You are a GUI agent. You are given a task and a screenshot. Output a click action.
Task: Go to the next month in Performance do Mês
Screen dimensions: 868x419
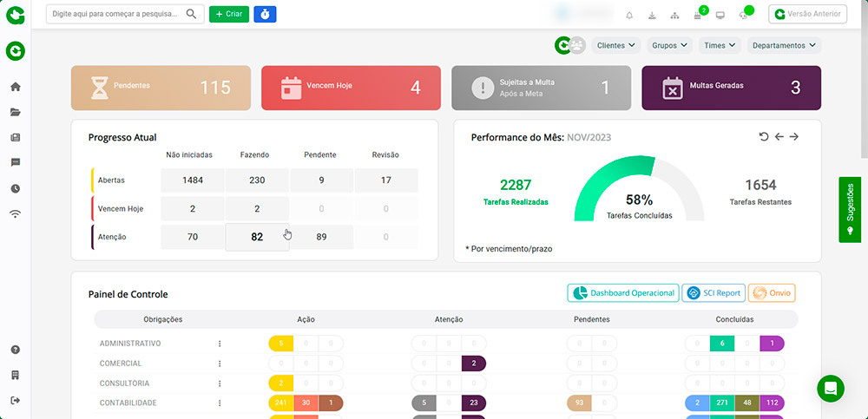pos(793,137)
